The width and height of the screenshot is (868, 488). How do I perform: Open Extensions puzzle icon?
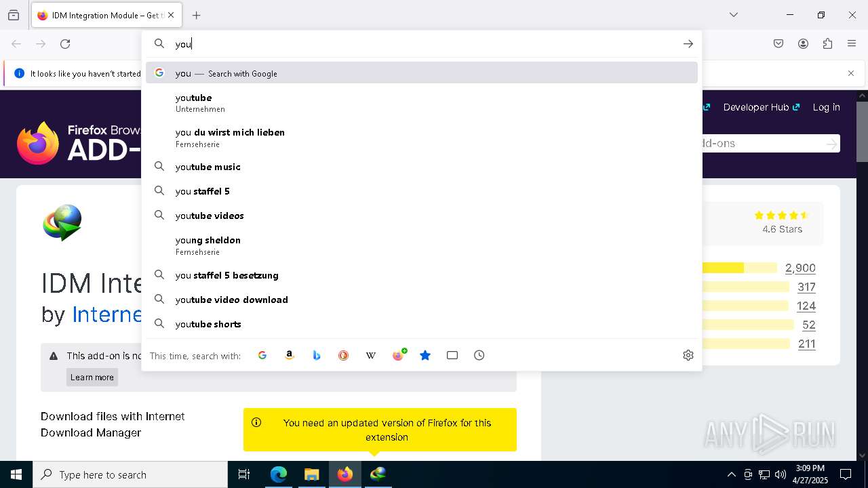click(827, 44)
